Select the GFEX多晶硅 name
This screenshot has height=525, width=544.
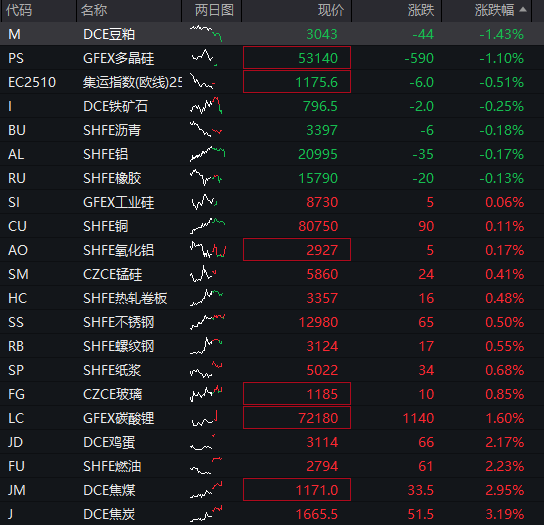(118, 58)
